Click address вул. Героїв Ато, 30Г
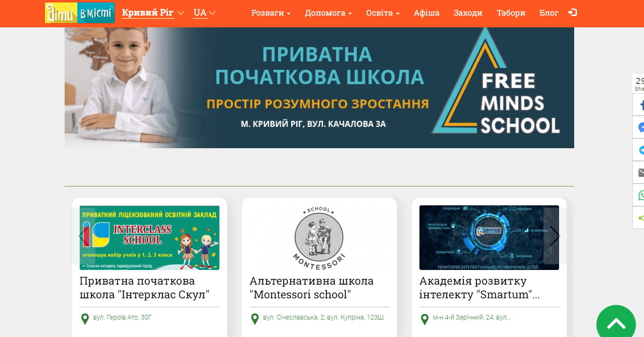Image resolution: width=644 pixels, height=337 pixels. 123,318
